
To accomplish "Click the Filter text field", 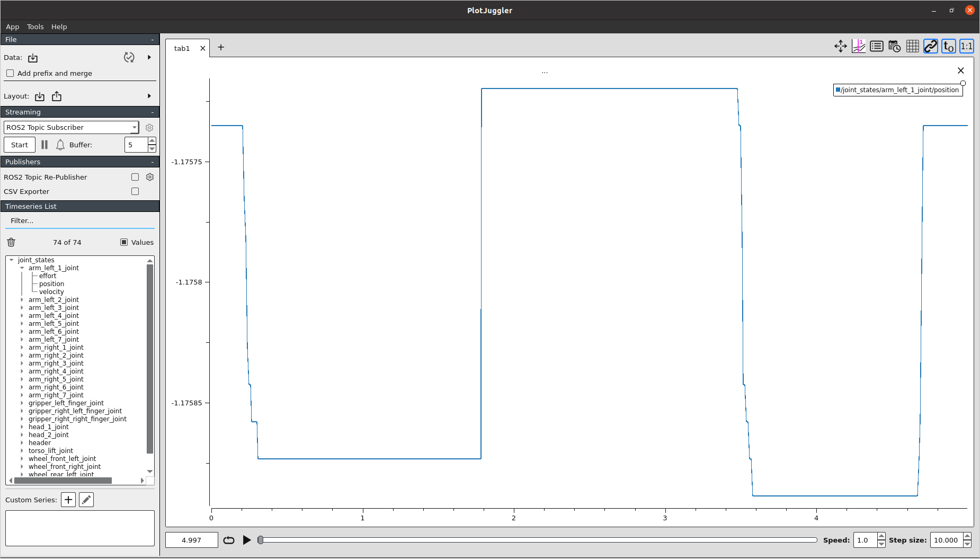I will pos(79,221).
